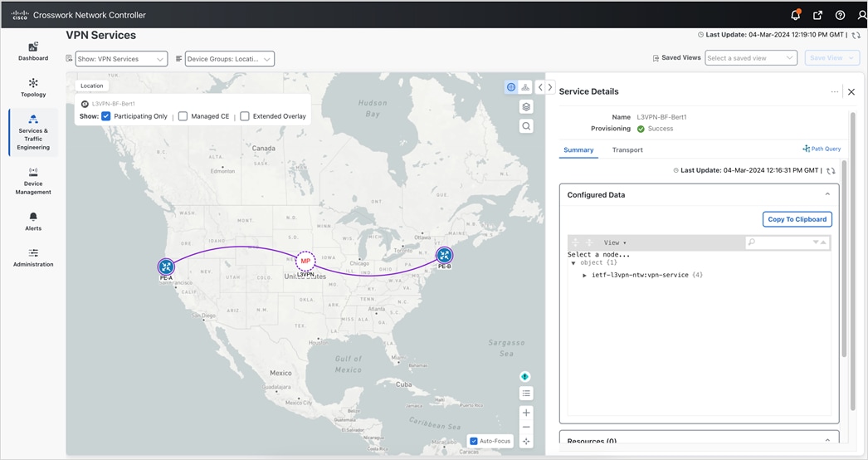Image resolution: width=868 pixels, height=460 pixels.
Task: Open the Alerts sidebar item
Action: point(33,221)
